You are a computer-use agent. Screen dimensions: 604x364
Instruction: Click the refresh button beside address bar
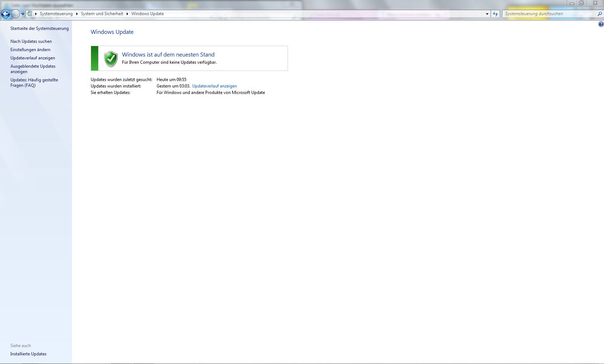(495, 14)
